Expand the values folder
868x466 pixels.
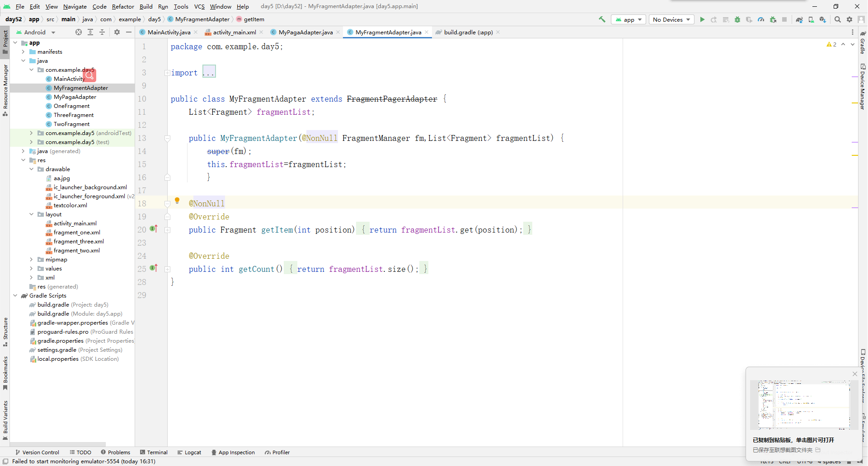tap(31, 269)
